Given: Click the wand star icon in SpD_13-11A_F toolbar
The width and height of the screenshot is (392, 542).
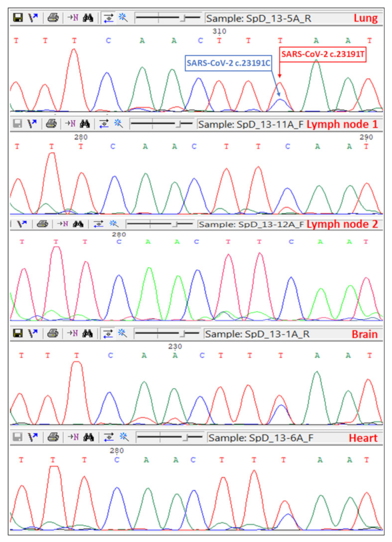Looking at the screenshot, I should pyautogui.click(x=118, y=123).
